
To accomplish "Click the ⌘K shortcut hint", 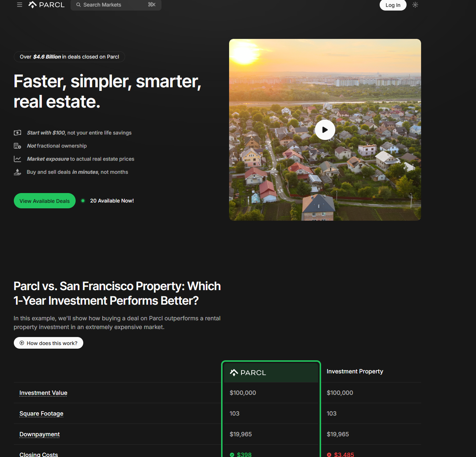I will (152, 5).
